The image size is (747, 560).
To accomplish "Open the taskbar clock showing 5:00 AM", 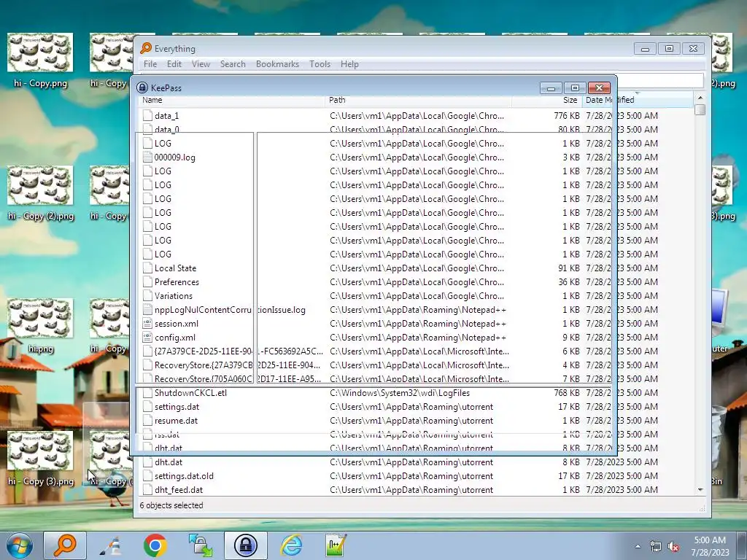I will coord(710,545).
